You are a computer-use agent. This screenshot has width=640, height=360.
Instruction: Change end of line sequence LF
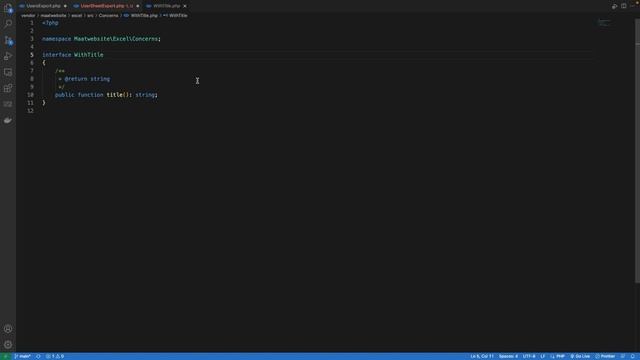pyautogui.click(x=543, y=356)
